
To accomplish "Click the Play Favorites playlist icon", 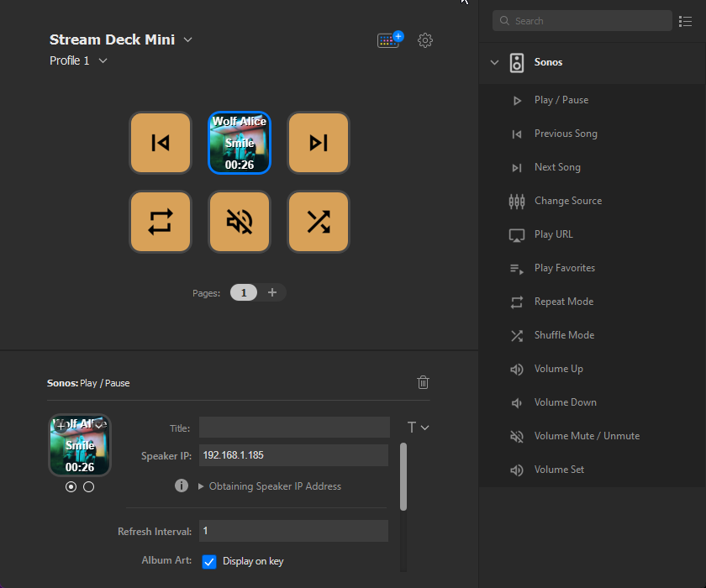I will [x=517, y=269].
